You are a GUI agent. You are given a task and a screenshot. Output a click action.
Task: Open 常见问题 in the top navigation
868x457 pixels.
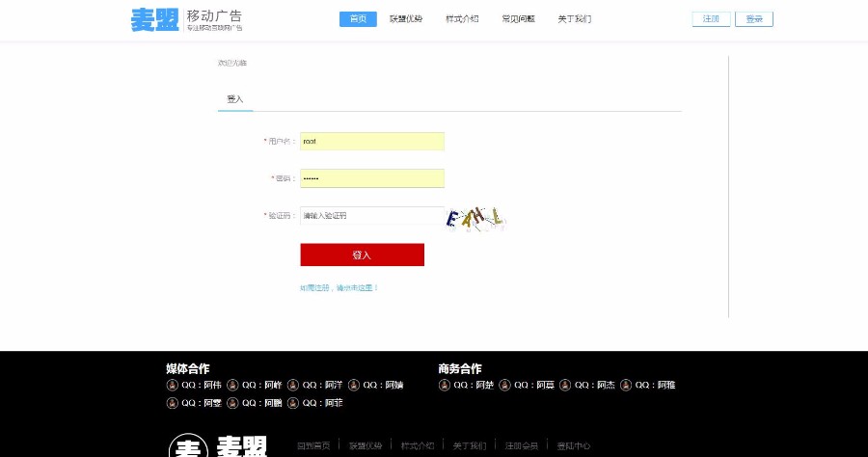click(x=518, y=19)
